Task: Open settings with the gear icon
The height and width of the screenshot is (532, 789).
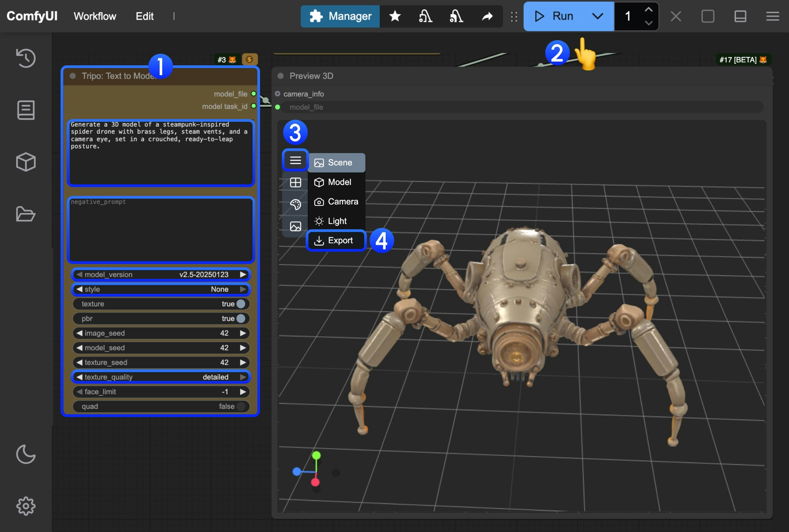Action: point(26,506)
